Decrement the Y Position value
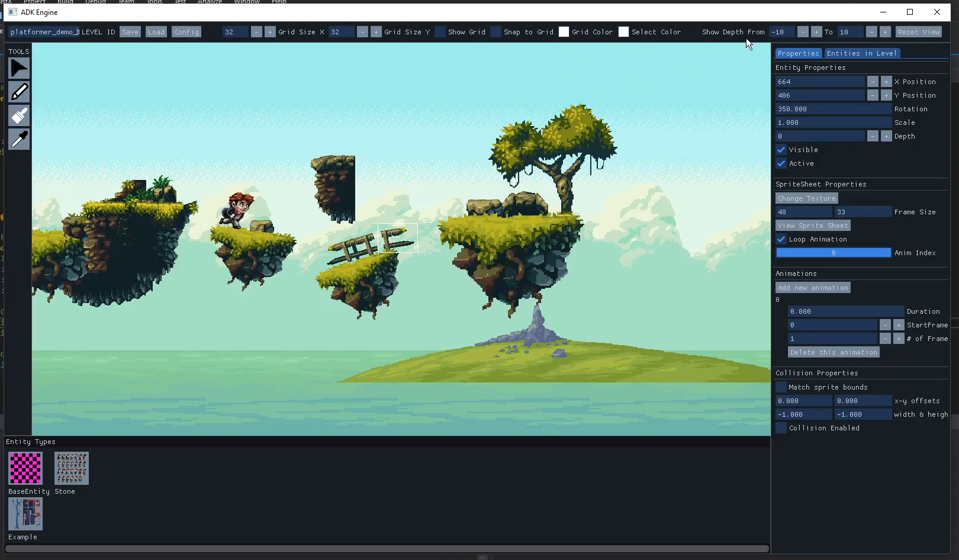Image resolution: width=959 pixels, height=560 pixels. tap(873, 95)
